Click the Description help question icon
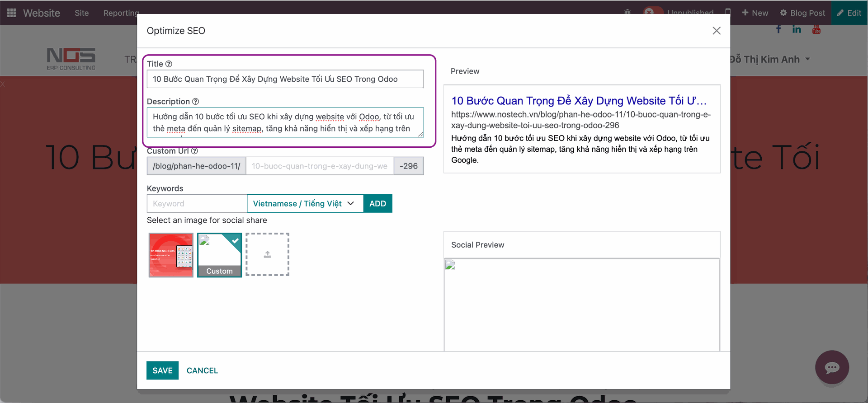The image size is (868, 403). [x=195, y=101]
